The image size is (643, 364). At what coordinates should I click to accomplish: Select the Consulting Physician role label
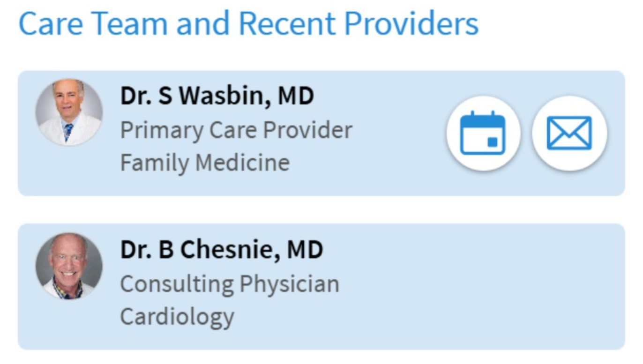pos(230,284)
